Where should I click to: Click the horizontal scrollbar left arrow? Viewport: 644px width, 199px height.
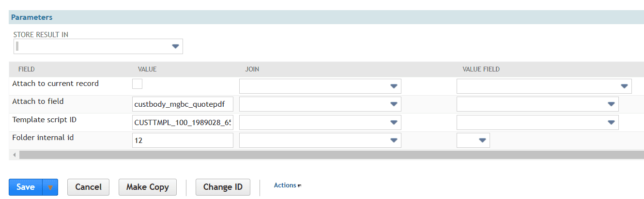pos(14,155)
